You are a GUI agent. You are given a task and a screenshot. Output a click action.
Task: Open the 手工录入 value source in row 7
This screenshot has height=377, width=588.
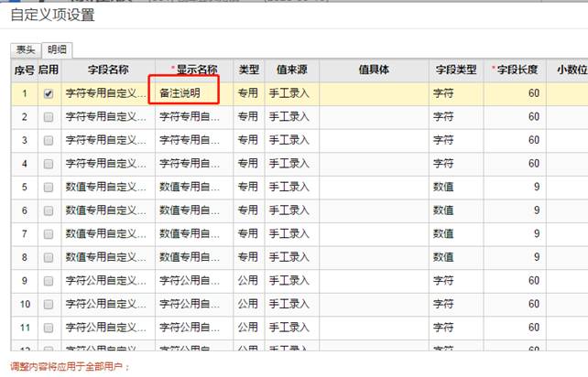pyautogui.click(x=292, y=234)
